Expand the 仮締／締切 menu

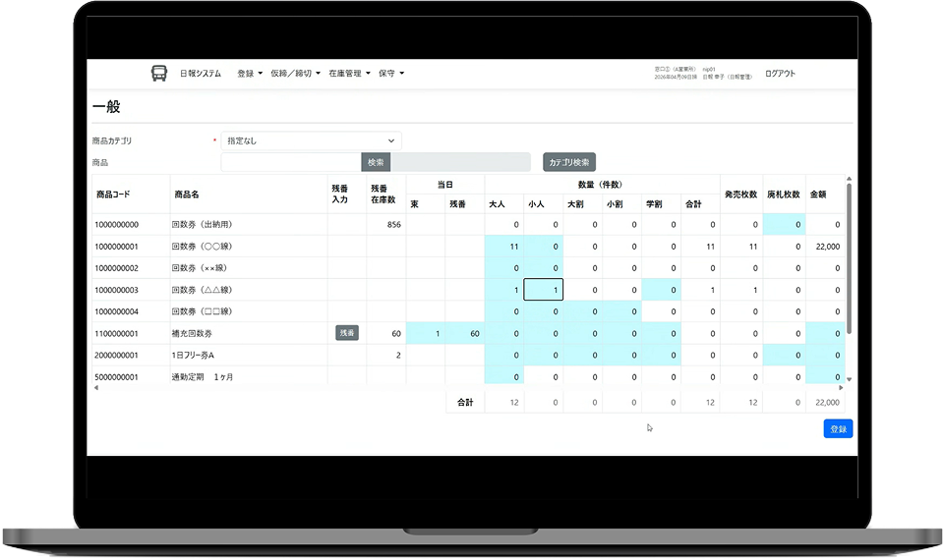click(x=295, y=74)
